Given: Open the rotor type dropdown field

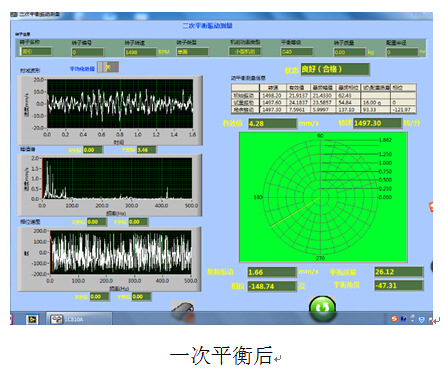Looking at the screenshot, I should [x=192, y=52].
